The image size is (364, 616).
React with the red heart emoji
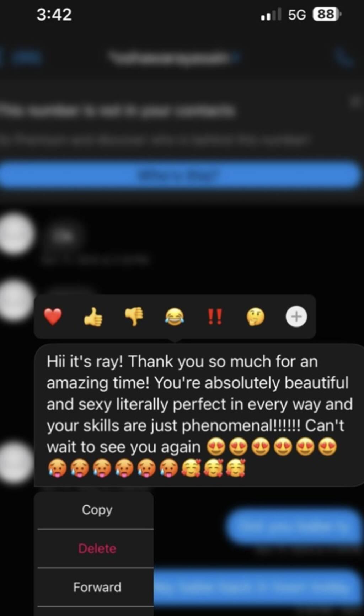tap(53, 317)
